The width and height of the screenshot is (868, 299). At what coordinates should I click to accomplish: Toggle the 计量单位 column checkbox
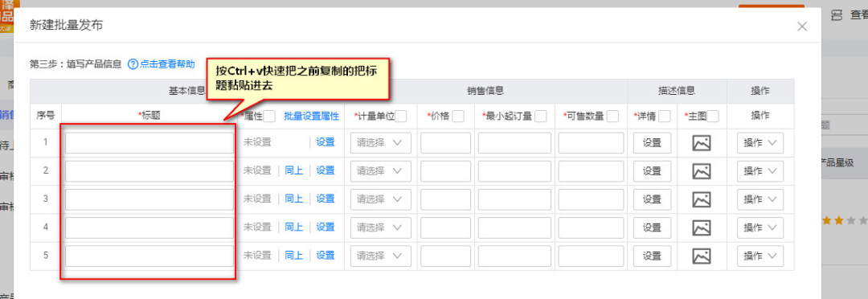401,117
